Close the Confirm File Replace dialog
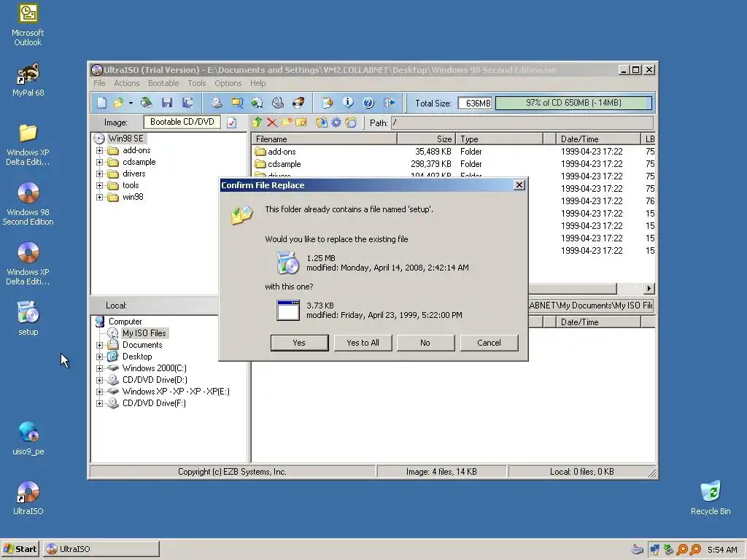 pos(519,185)
